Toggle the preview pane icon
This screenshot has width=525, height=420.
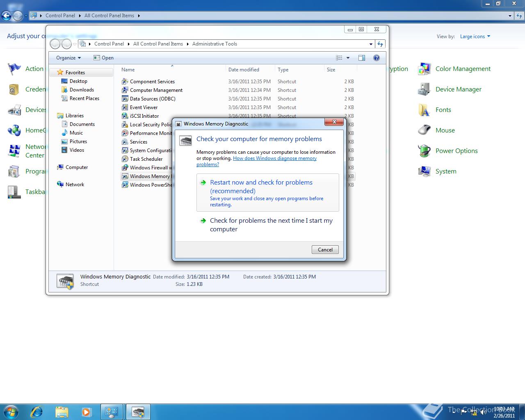pos(362,58)
